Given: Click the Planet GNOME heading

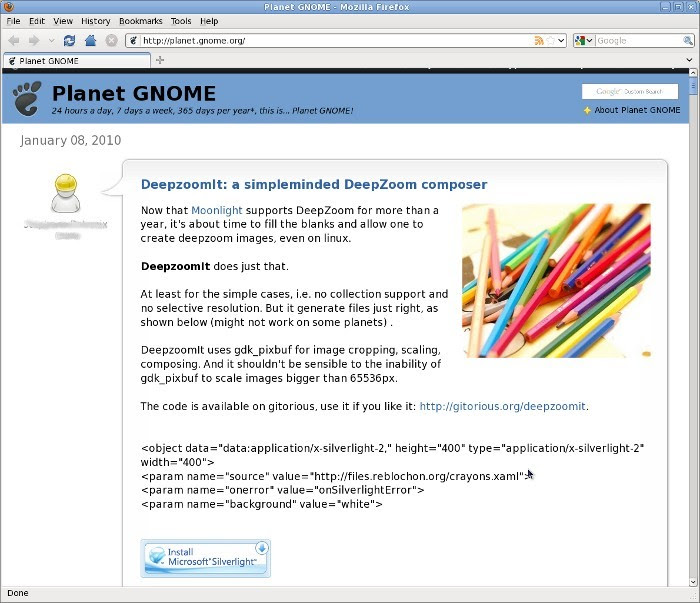Looking at the screenshot, I should [x=133, y=93].
